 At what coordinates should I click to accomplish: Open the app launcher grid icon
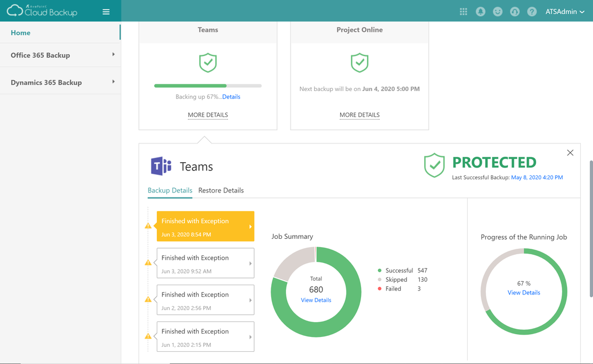pyautogui.click(x=463, y=11)
